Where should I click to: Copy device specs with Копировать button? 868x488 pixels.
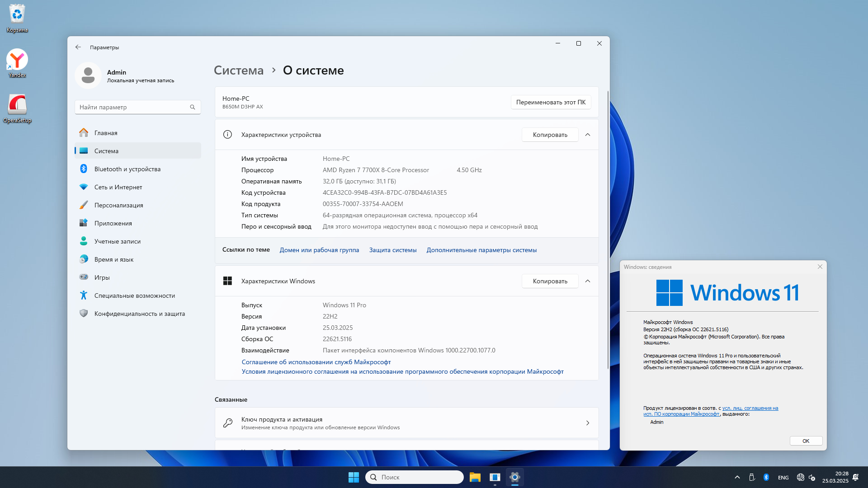click(550, 135)
